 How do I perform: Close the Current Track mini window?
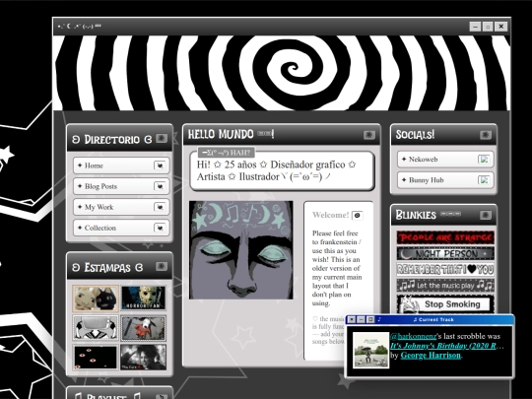click(x=352, y=319)
